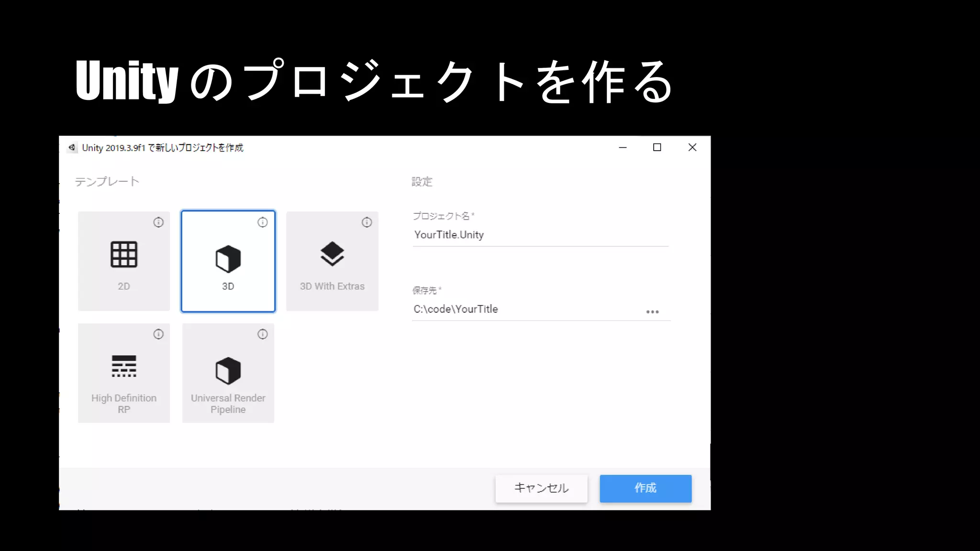Pick the High Definition RP template icon

124,366
